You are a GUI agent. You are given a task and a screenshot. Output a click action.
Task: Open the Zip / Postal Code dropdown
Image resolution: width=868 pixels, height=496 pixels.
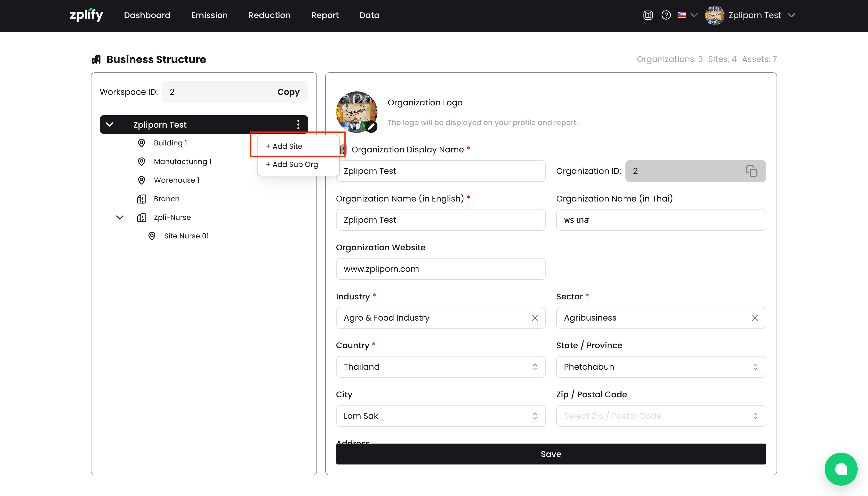click(x=661, y=416)
